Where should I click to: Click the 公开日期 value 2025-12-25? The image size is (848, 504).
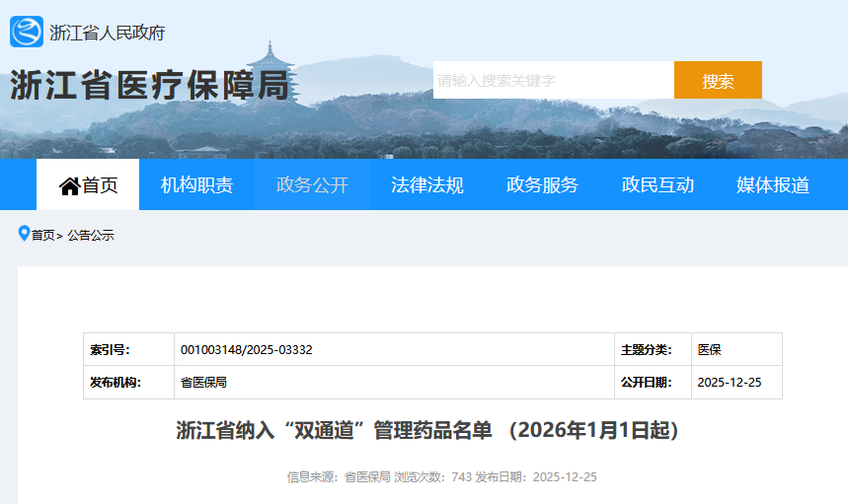pyautogui.click(x=729, y=383)
